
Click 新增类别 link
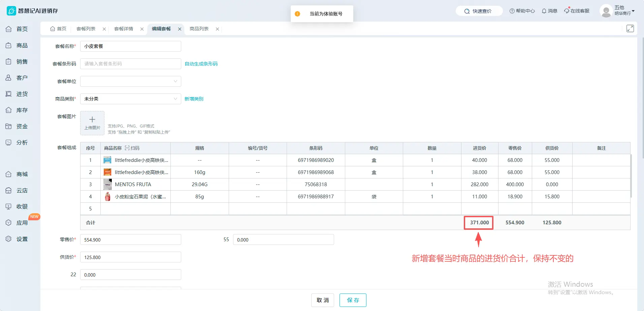coord(194,99)
